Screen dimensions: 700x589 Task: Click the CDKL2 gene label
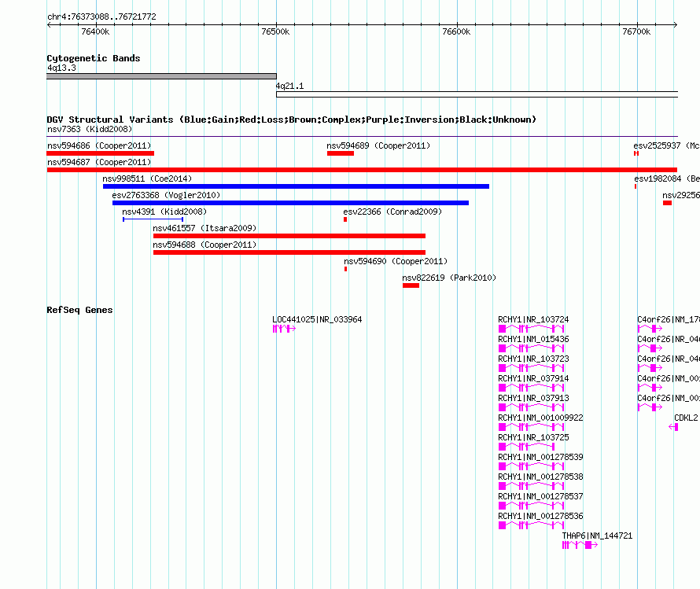(x=686, y=418)
